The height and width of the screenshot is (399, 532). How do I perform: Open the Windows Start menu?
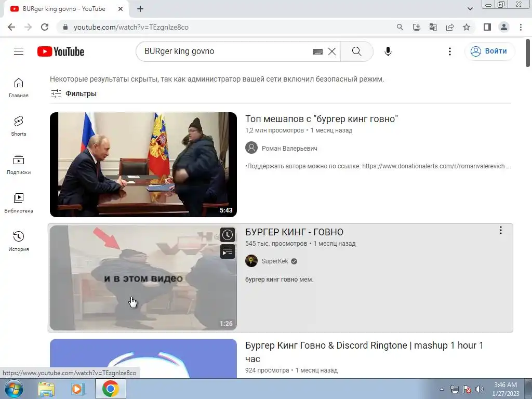point(14,389)
